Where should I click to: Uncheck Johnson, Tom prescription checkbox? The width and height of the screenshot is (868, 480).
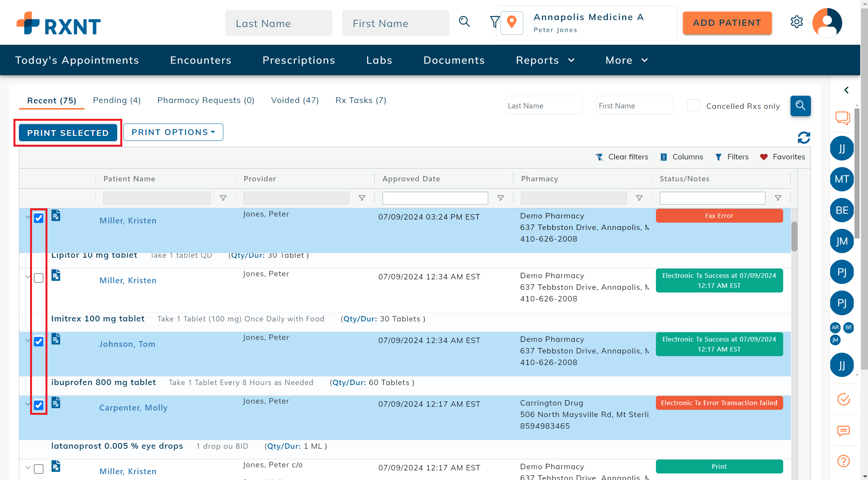click(x=39, y=341)
